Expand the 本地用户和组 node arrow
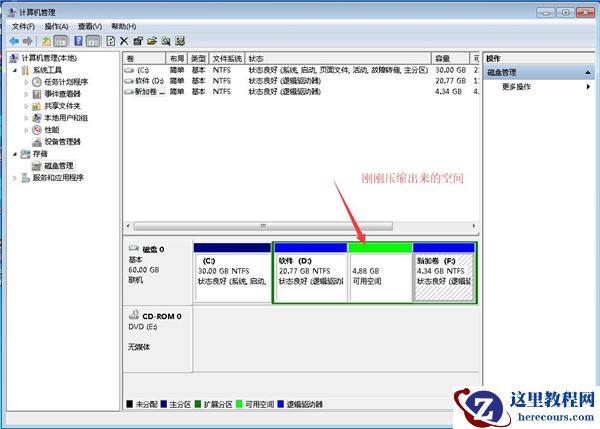This screenshot has width=600, height=429. coord(26,118)
